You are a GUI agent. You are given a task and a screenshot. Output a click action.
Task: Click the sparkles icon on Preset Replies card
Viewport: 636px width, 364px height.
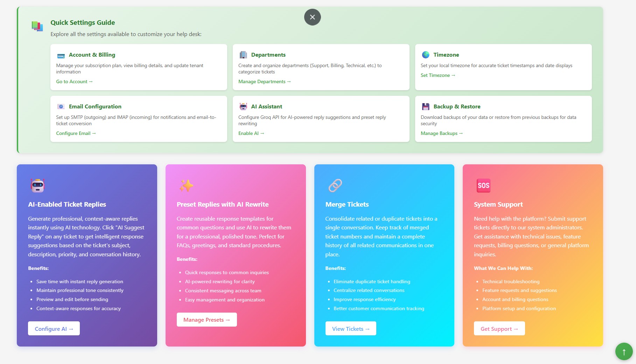point(186,186)
